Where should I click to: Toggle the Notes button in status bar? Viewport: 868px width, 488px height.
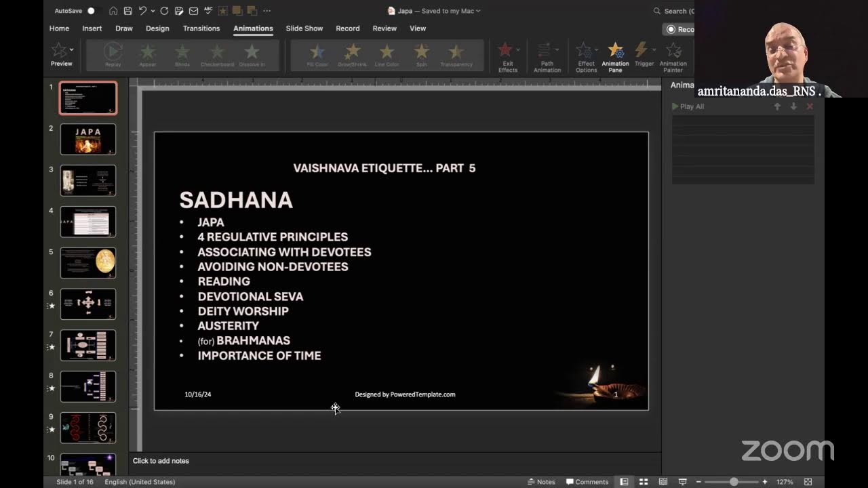tap(541, 482)
